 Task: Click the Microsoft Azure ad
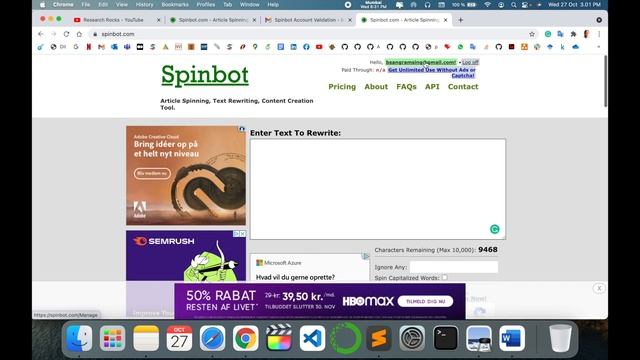(x=310, y=267)
